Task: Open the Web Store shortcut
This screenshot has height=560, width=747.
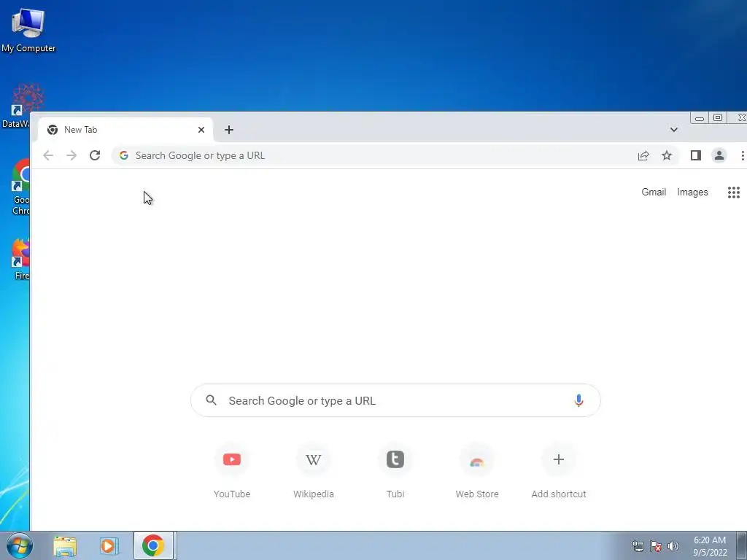Action: coord(477,470)
